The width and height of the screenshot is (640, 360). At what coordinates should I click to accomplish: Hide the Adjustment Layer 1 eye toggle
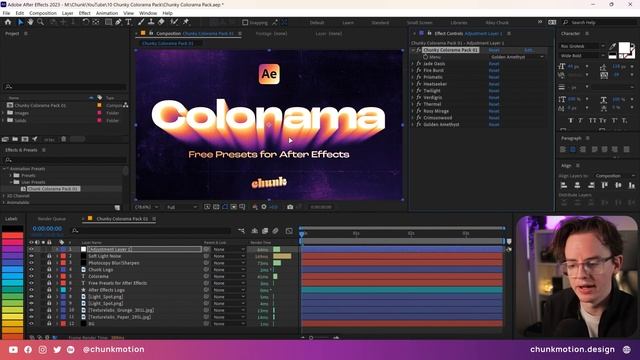31,249
